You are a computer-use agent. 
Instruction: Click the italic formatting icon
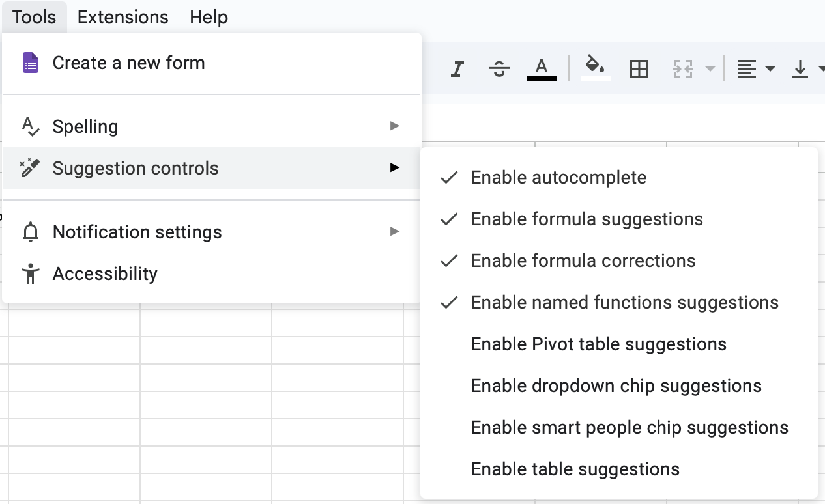pos(457,69)
